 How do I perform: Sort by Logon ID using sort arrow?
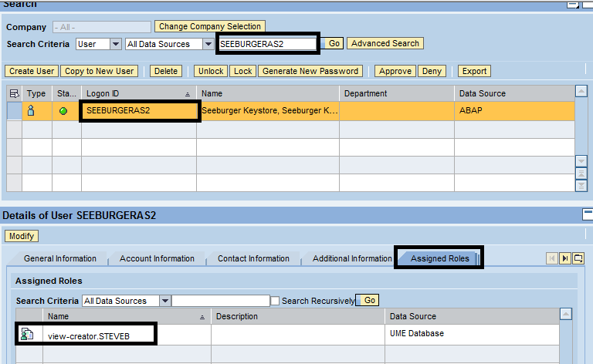point(188,93)
